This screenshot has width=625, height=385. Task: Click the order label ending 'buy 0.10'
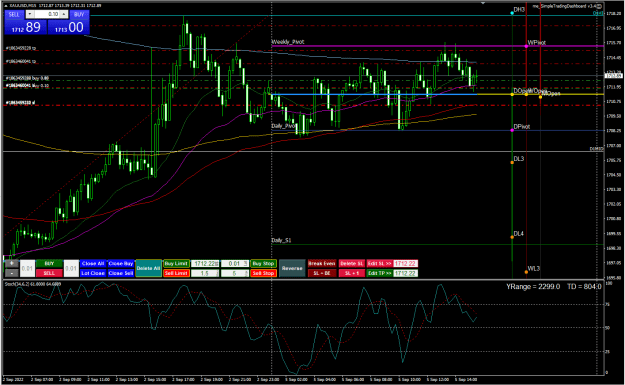pos(27,86)
